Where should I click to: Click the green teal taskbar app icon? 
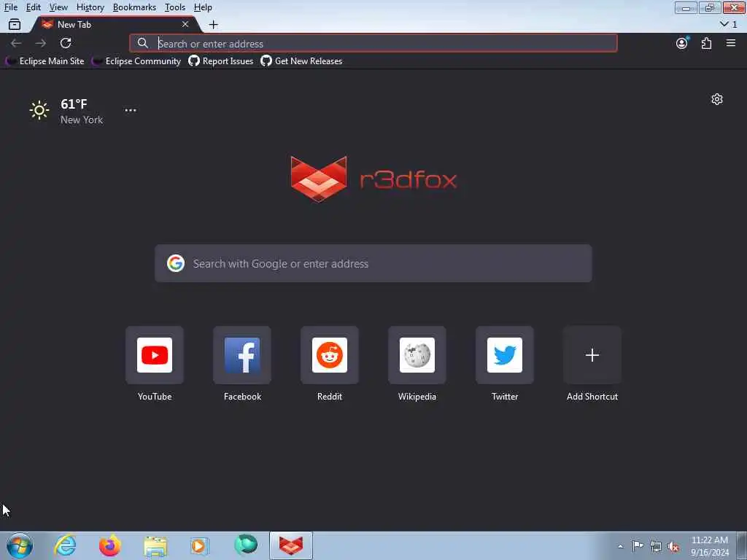point(246,545)
